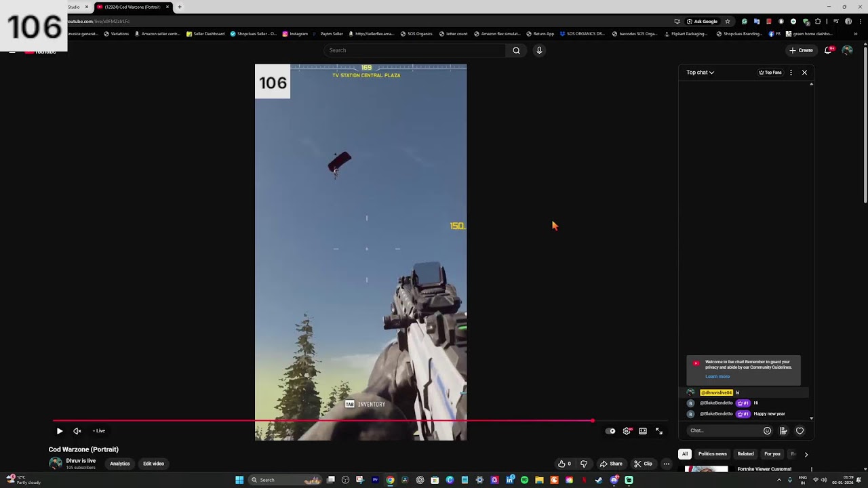This screenshot has width=868, height=488.
Task: Share this video
Action: pyautogui.click(x=611, y=464)
